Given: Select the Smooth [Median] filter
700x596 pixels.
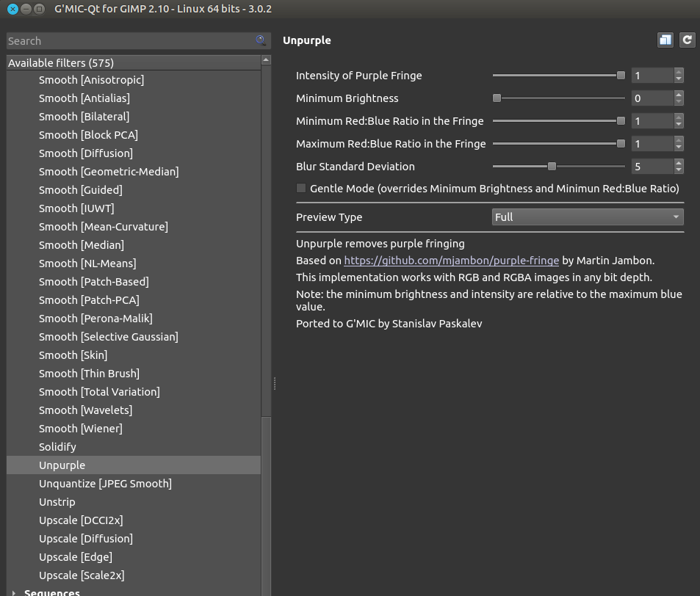Looking at the screenshot, I should pyautogui.click(x=134, y=245).
